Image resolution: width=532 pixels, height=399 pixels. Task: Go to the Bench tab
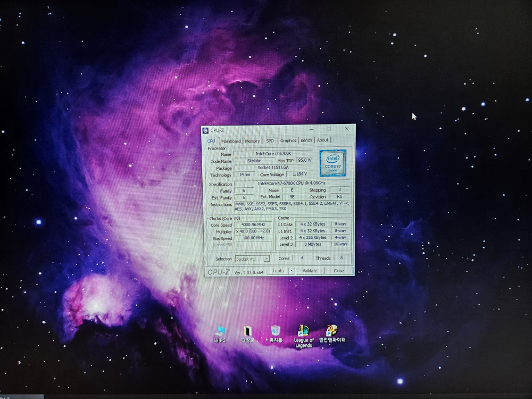pos(306,140)
